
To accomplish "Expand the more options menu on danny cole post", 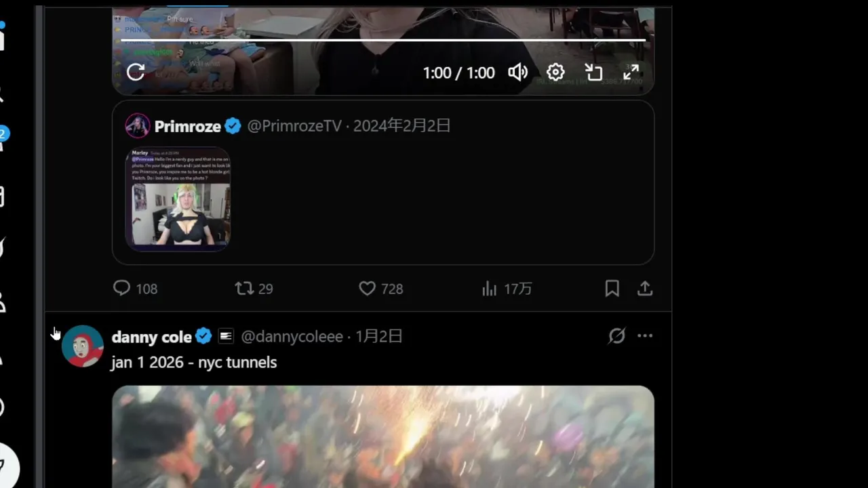I will (x=645, y=335).
